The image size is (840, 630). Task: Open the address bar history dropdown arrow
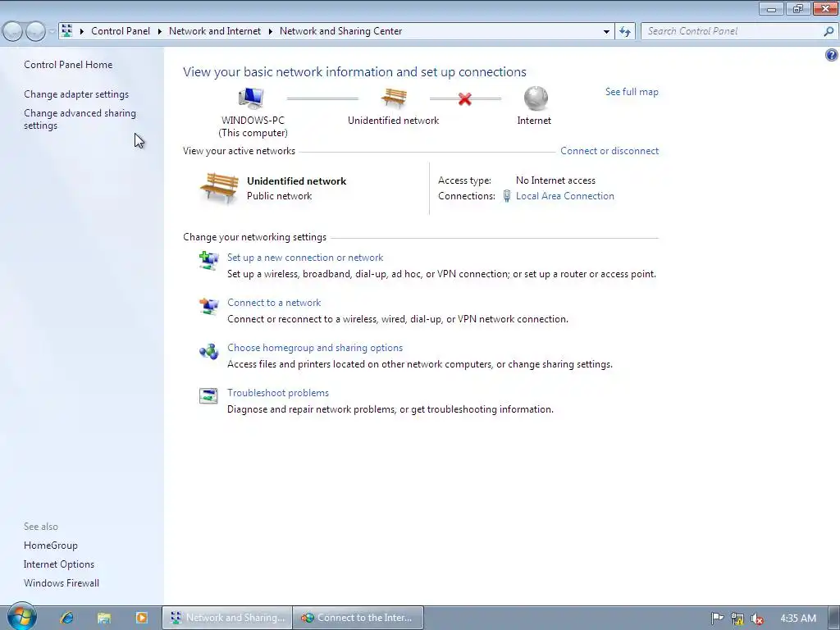coord(606,32)
